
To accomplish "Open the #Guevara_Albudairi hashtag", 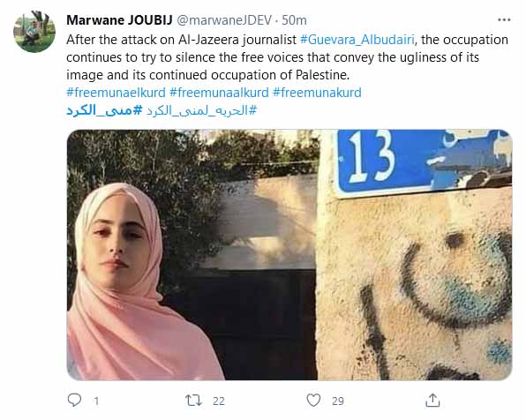I will [x=357, y=40].
